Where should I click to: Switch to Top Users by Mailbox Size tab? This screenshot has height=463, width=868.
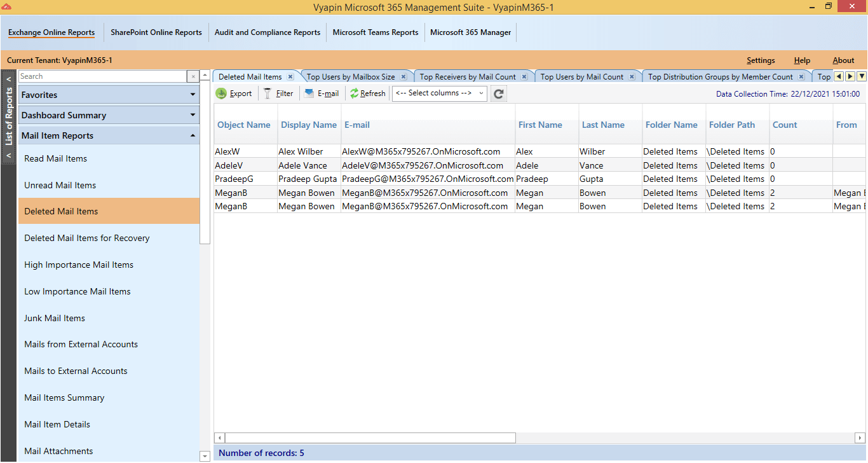(x=351, y=77)
